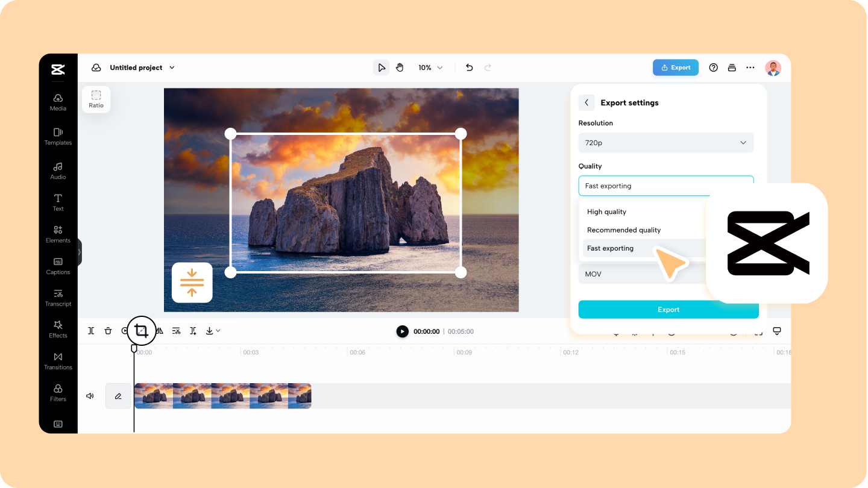868x488 pixels.
Task: Expand the Untitled project name dropdown
Action: coord(172,67)
